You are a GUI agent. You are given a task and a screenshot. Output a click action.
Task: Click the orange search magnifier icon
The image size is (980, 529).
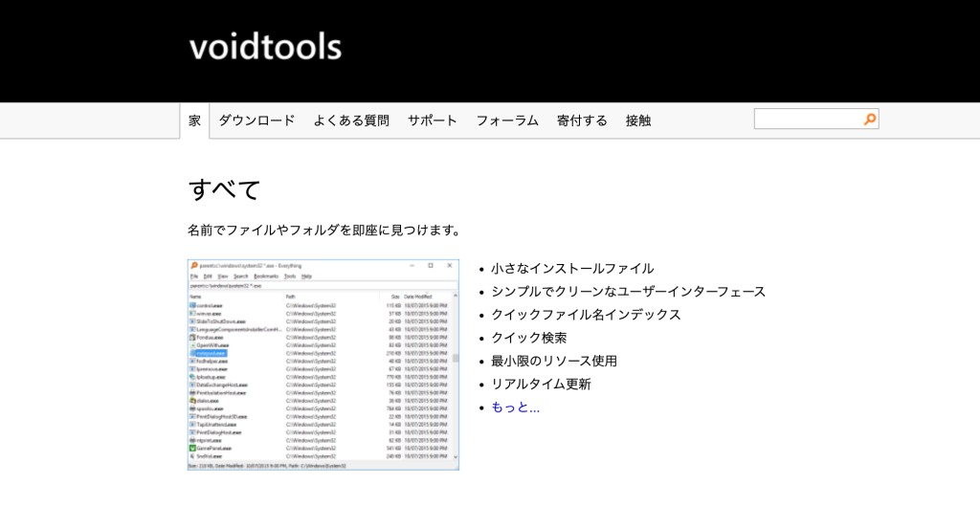[x=869, y=120]
